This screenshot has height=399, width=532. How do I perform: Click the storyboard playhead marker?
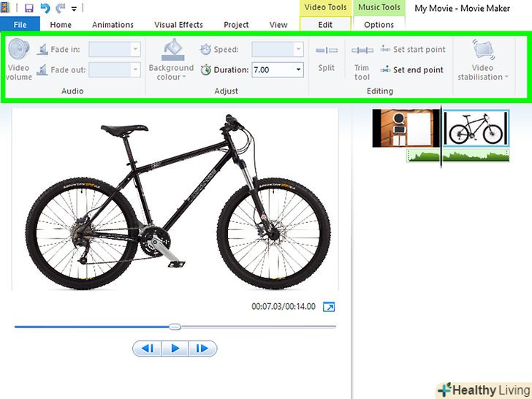[441, 137]
